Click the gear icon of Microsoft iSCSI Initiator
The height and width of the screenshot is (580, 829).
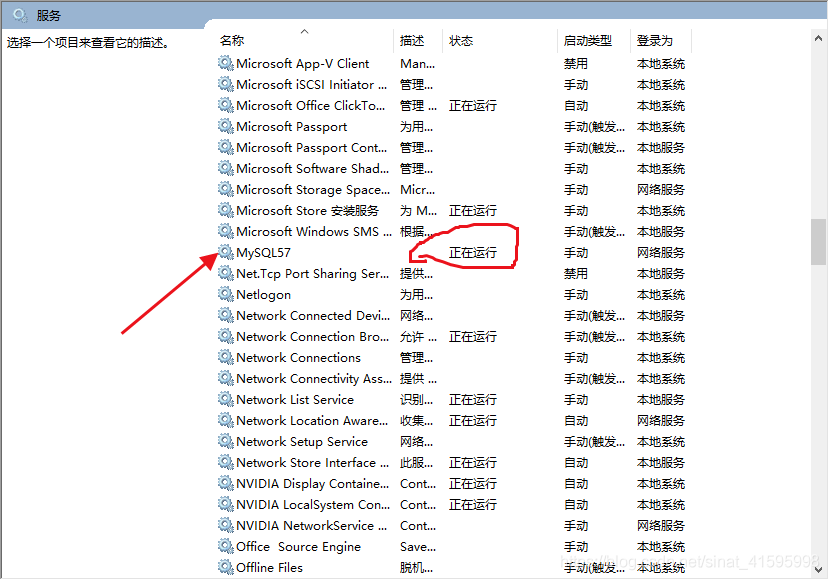[226, 84]
